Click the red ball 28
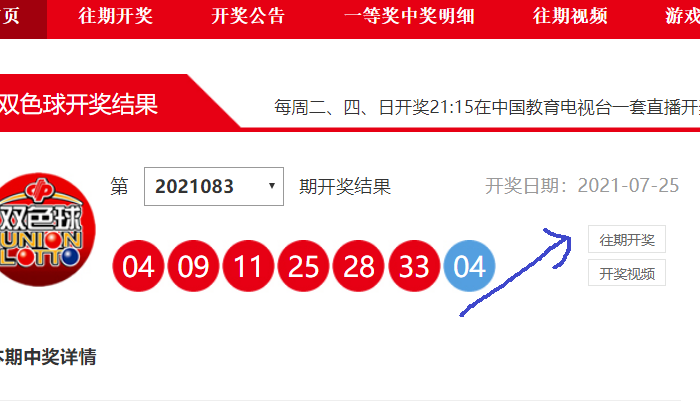Screen dimensions: 700x401 click(358, 266)
